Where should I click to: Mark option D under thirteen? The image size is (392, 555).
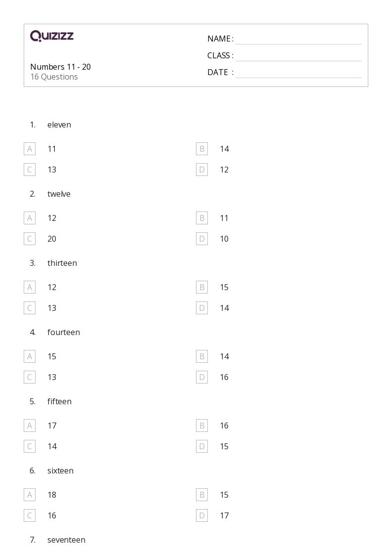coord(202,308)
